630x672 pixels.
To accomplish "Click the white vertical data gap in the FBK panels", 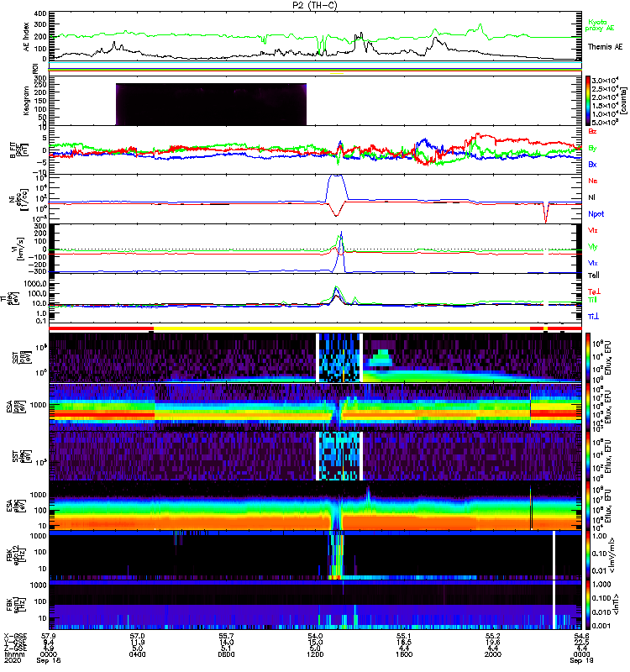I will [554, 580].
